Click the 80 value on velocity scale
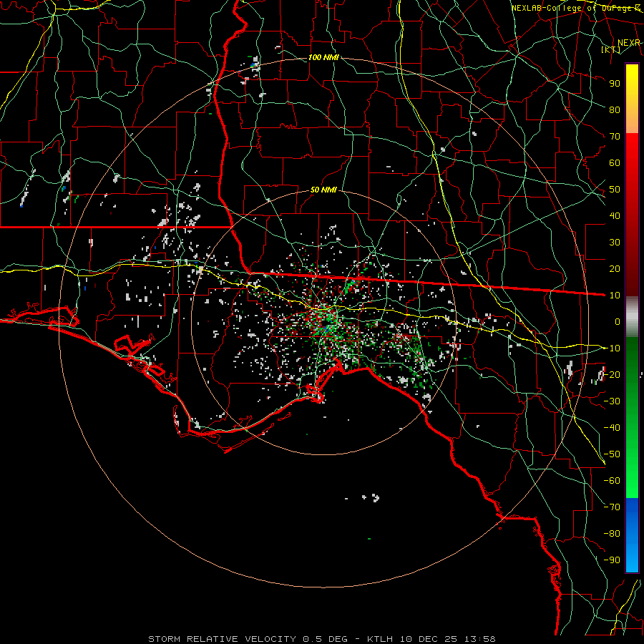The width and height of the screenshot is (644, 644). pos(615,109)
